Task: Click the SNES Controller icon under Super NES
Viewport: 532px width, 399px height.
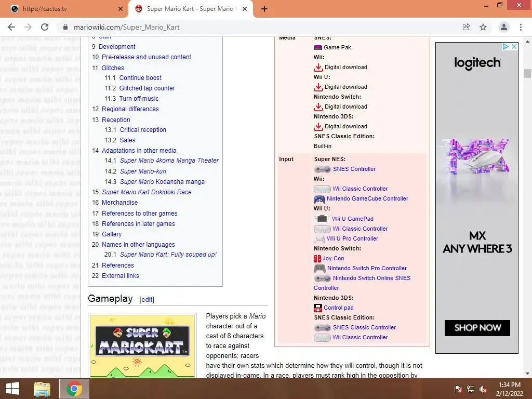Action: point(322,169)
